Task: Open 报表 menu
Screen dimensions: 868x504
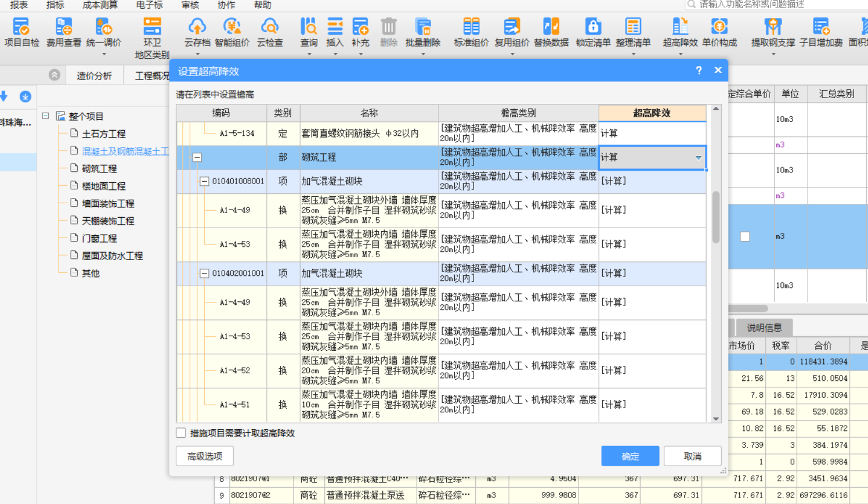Action: pyautogui.click(x=19, y=5)
